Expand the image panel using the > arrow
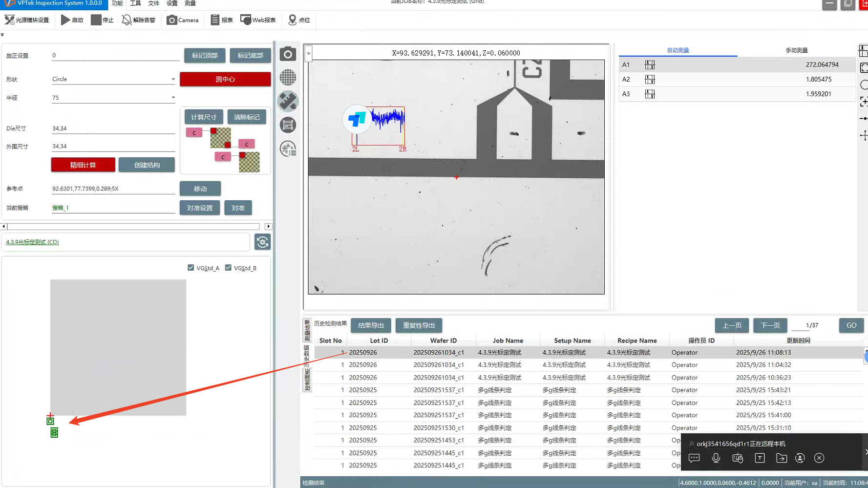 tap(308, 53)
